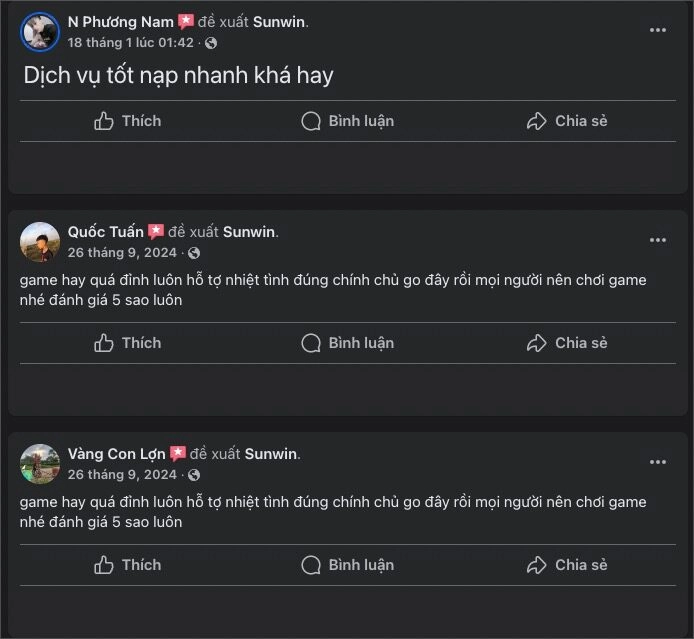Click thumbs-up icon on Vàng Con Lợn's post
This screenshot has height=639, width=694.
[104, 565]
